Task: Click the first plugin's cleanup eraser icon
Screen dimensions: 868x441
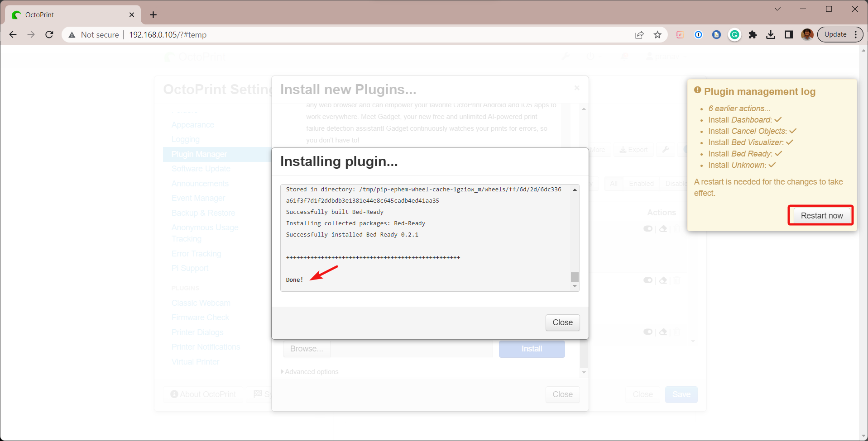Action: 663,229
